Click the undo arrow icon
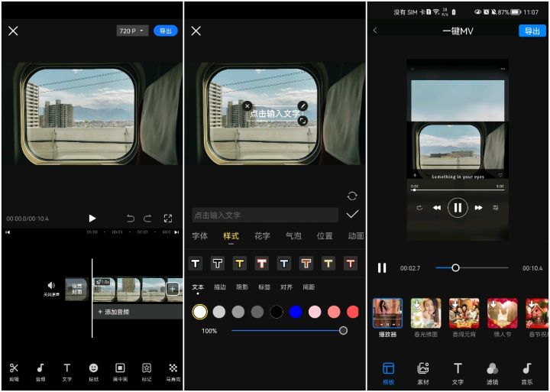The image size is (550, 392). (x=131, y=219)
